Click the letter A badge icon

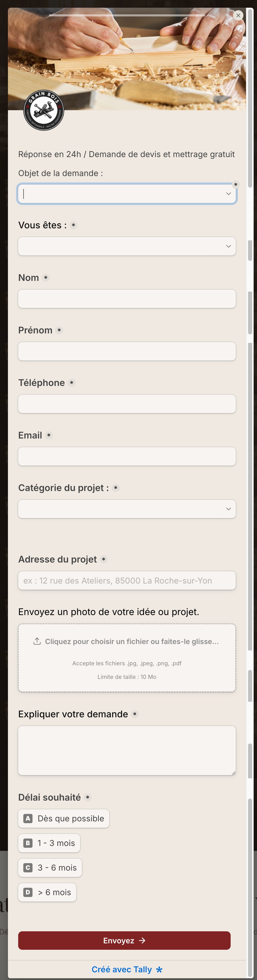28,818
